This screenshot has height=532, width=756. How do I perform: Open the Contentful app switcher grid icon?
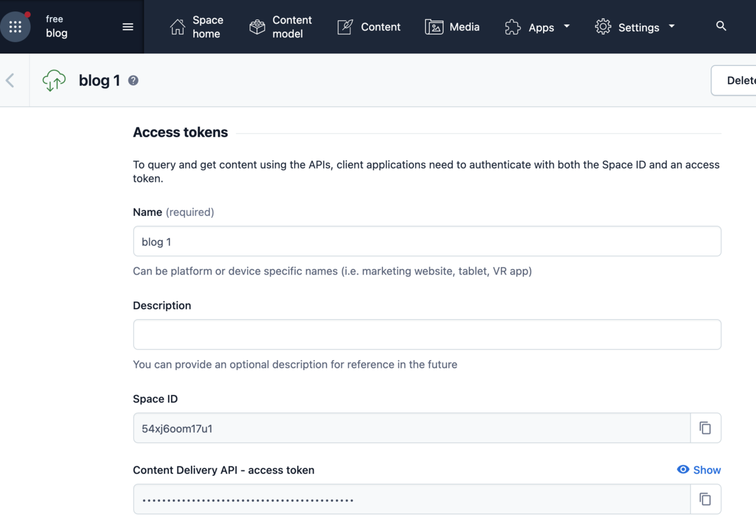15,26
